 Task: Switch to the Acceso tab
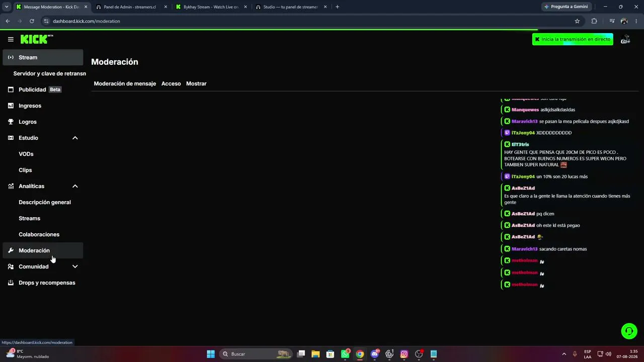click(x=171, y=83)
